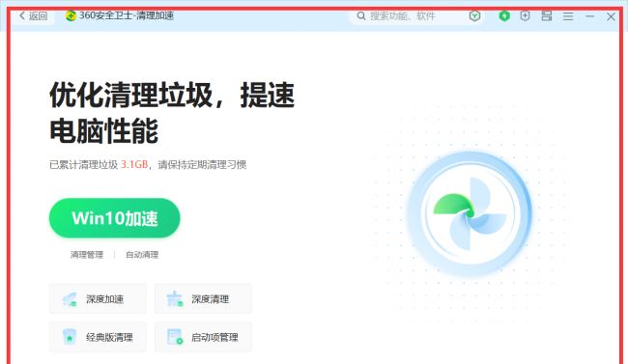Viewport: 628px width, 364px height.
Task: Click the 360安全卫士-清理加速 title text
Action: pyautogui.click(x=127, y=16)
